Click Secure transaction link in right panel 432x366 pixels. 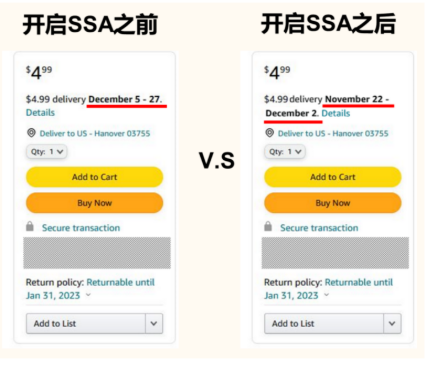click(319, 228)
